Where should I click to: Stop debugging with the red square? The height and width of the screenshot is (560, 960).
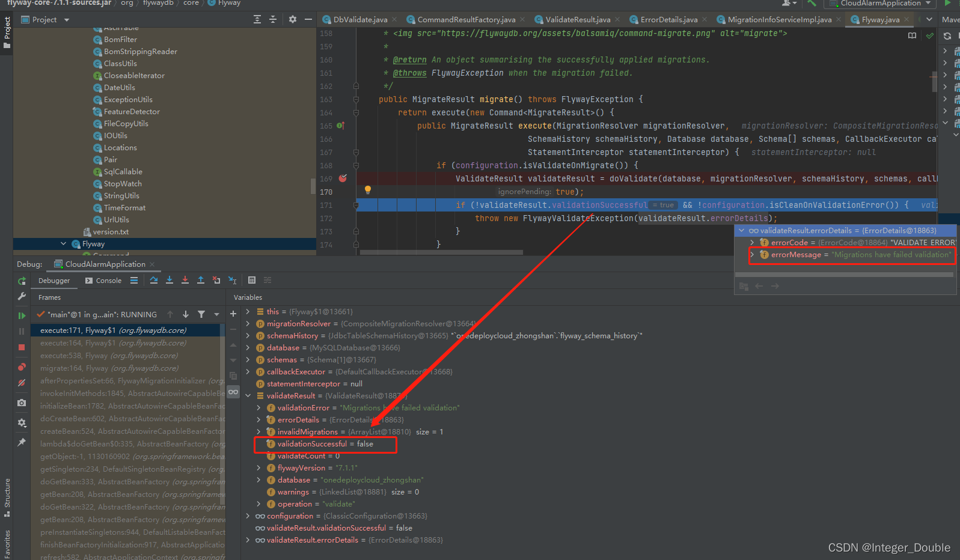point(22,347)
